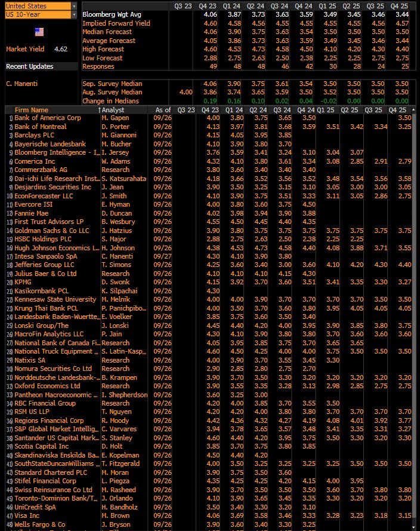420x531 pixels.
Task: Select Bayerische Landesbank firm
Action: tap(50, 144)
